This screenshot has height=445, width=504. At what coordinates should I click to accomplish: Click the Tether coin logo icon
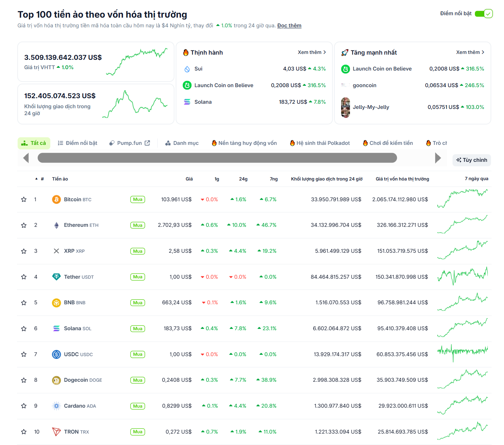click(56, 277)
